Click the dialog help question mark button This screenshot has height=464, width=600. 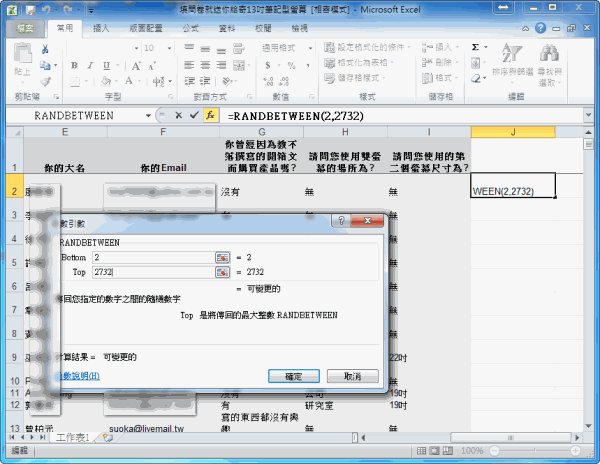click(341, 220)
